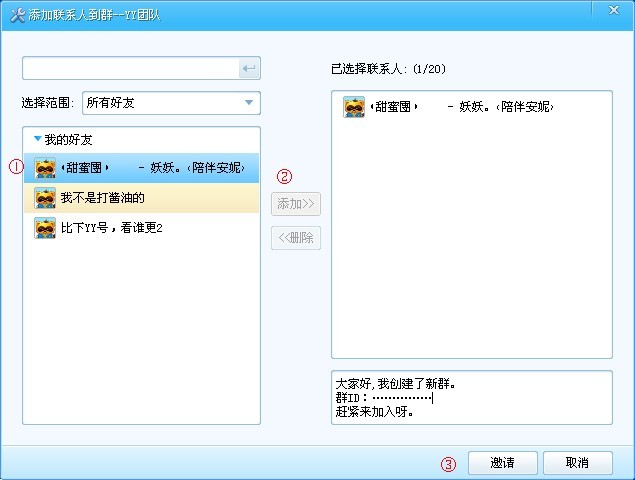
Task: Click the <<删除 button
Action: click(x=296, y=238)
